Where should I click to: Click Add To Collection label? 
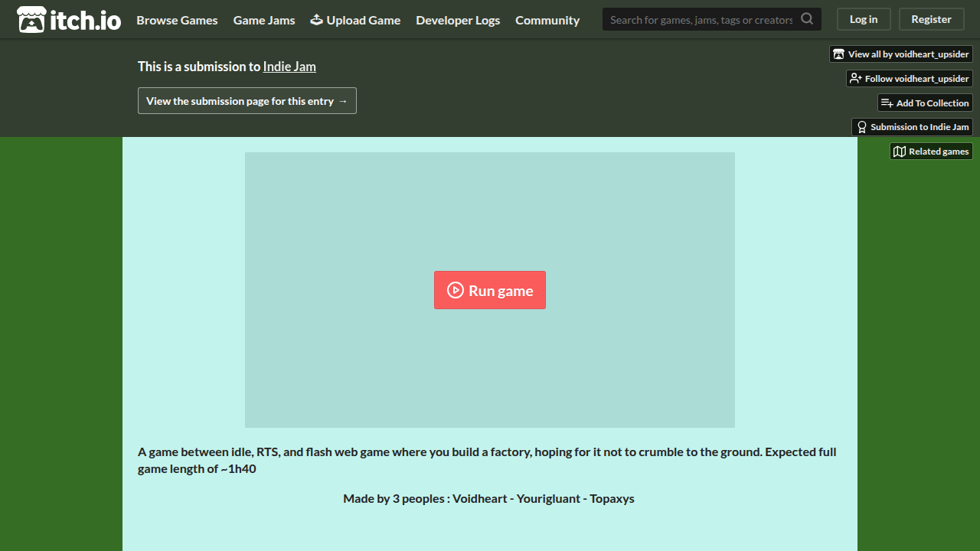(933, 103)
